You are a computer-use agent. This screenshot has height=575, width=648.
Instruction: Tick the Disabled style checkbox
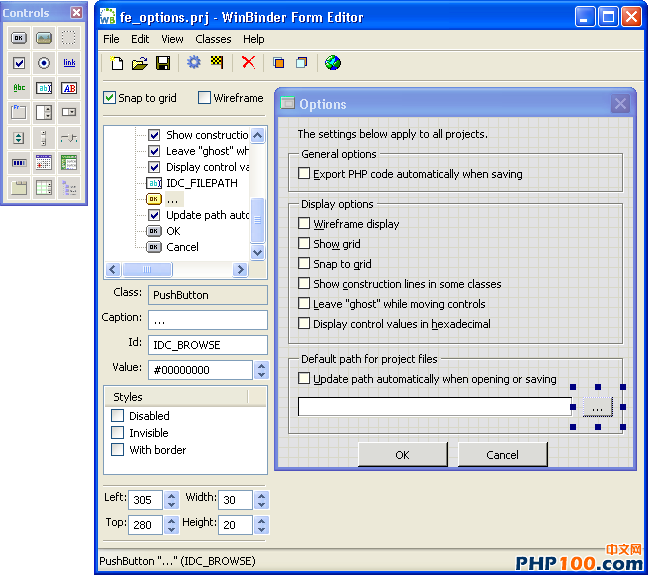(x=118, y=416)
